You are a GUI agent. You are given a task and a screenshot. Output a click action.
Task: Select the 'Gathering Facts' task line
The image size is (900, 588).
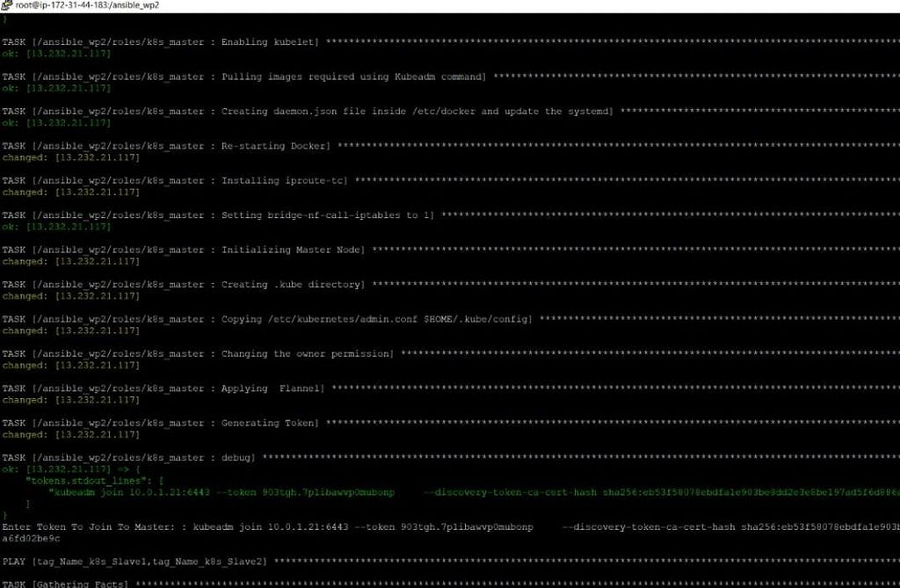point(451,584)
